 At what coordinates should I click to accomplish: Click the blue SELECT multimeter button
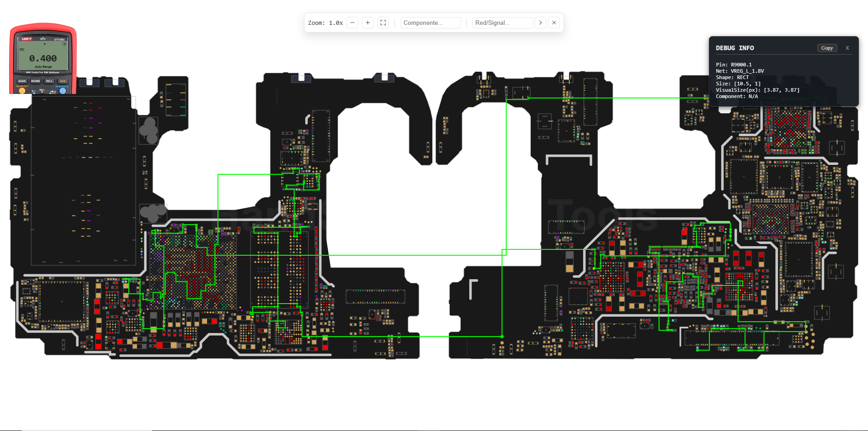click(x=63, y=91)
